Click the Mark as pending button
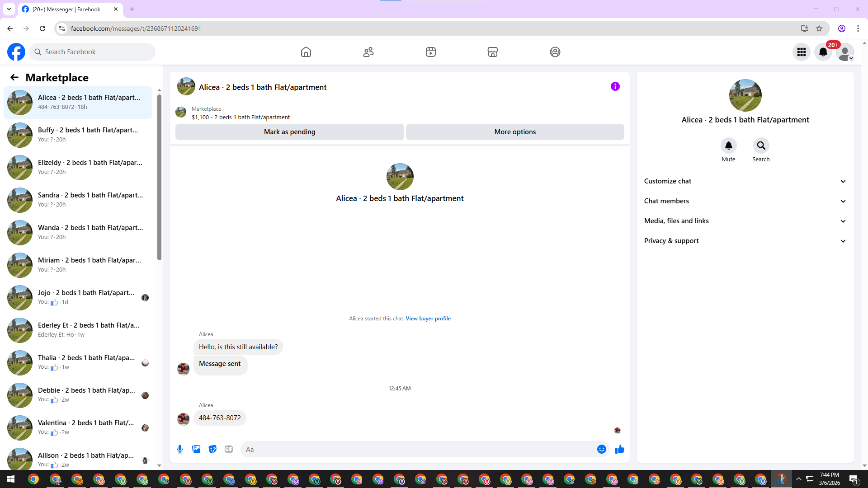 pyautogui.click(x=289, y=132)
